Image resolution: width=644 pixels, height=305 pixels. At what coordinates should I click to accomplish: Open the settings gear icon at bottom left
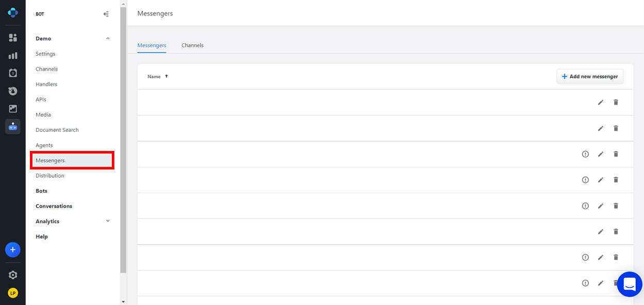13,275
